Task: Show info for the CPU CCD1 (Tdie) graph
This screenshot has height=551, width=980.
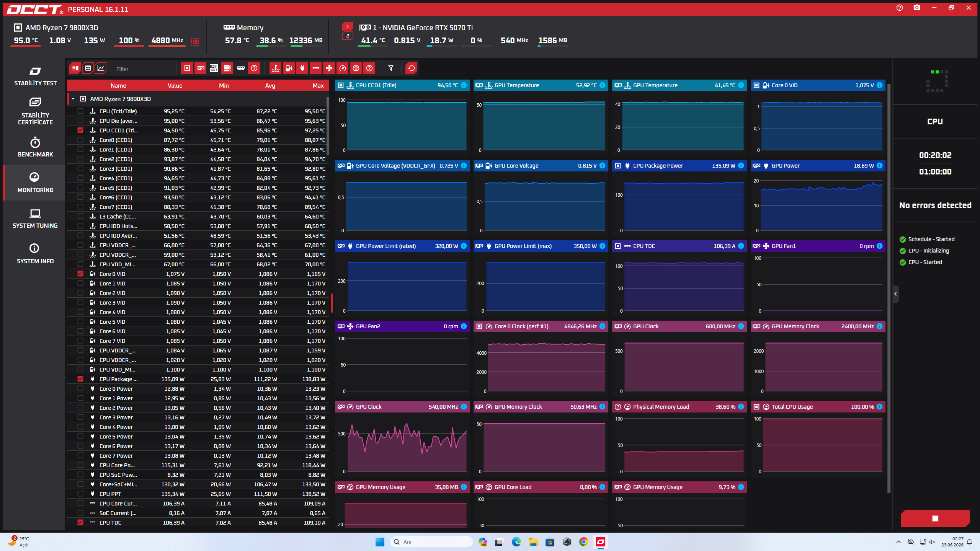Action: click(x=464, y=85)
